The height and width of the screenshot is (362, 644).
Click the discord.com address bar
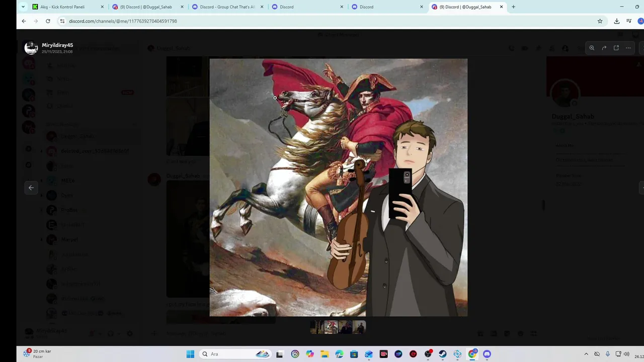point(327,21)
